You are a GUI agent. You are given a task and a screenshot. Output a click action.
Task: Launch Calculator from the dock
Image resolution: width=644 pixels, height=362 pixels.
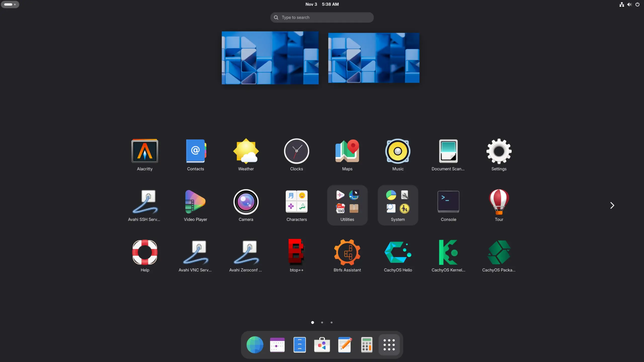367,345
